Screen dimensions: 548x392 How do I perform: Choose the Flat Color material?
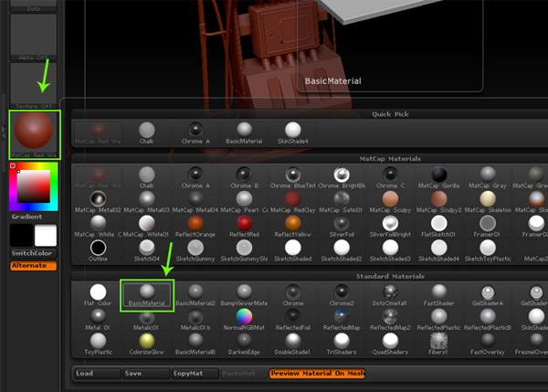[x=97, y=295]
